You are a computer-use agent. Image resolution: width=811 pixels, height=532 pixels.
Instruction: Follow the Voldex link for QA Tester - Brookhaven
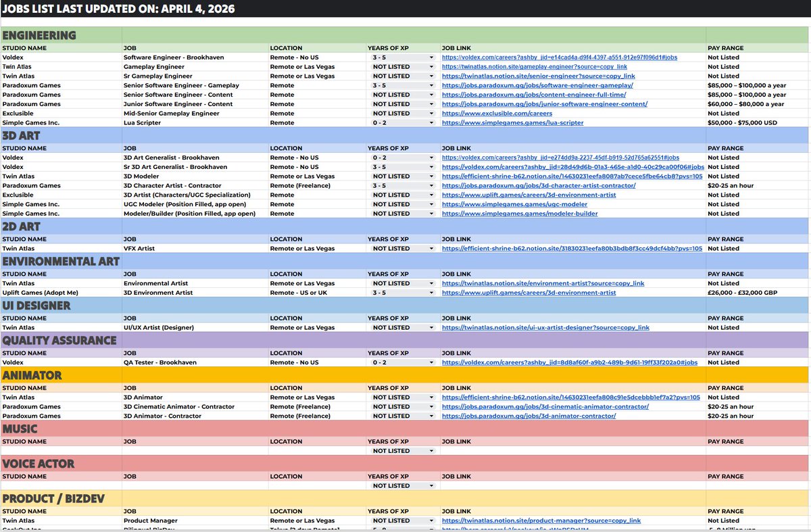point(570,362)
